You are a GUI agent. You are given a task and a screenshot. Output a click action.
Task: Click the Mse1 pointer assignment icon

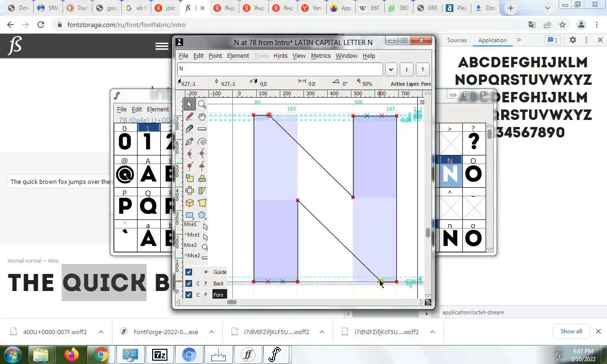[x=205, y=226]
